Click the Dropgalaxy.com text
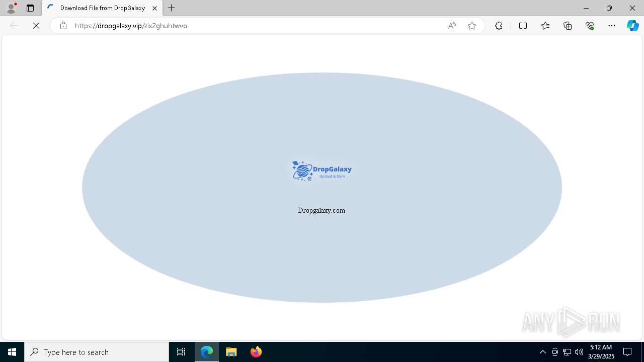644x362 pixels. [x=321, y=210]
